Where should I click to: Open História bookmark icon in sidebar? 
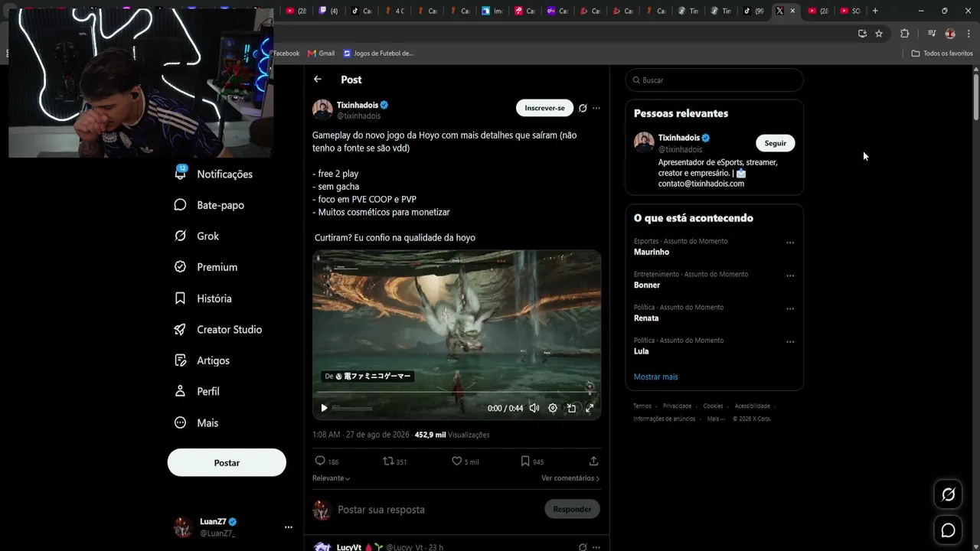(180, 298)
